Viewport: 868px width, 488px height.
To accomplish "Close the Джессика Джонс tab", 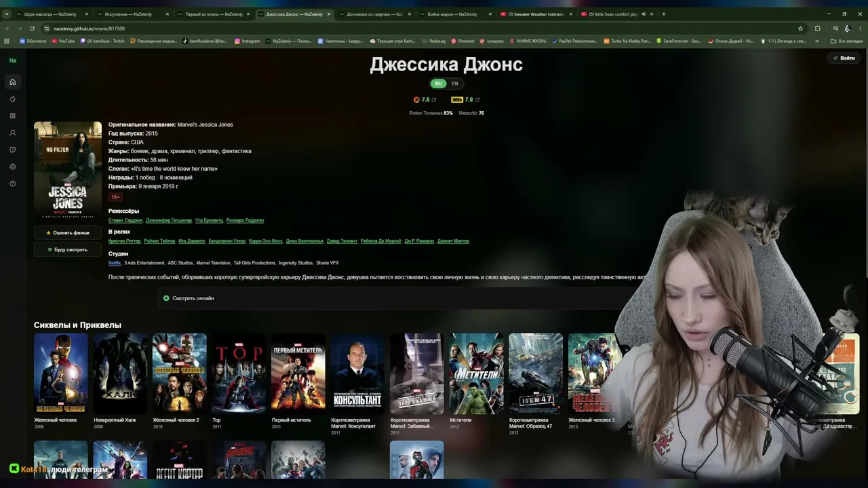I will (x=328, y=14).
